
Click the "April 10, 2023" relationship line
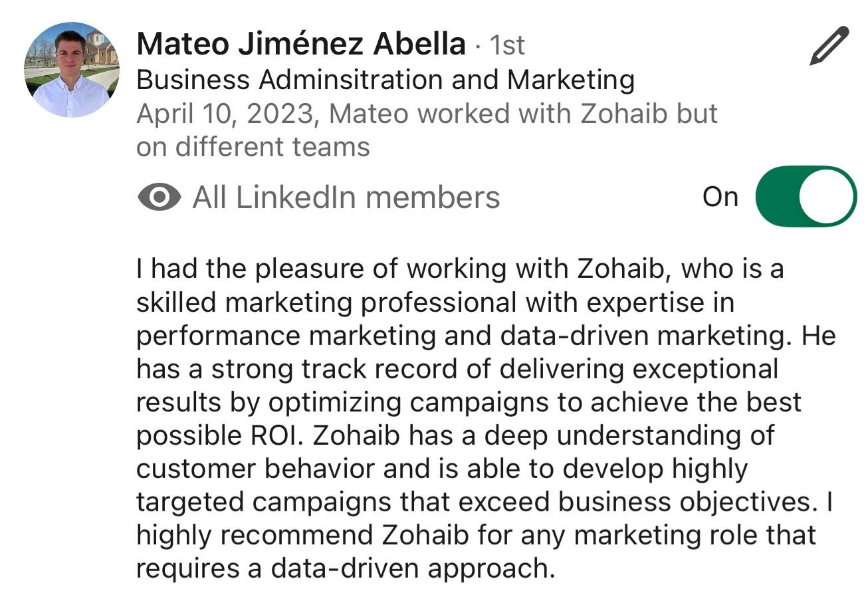pyautogui.click(x=427, y=114)
